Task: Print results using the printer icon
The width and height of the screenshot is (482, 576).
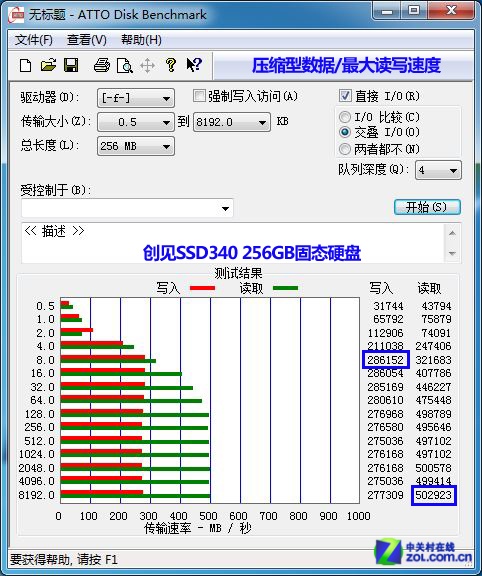Action: 102,65
